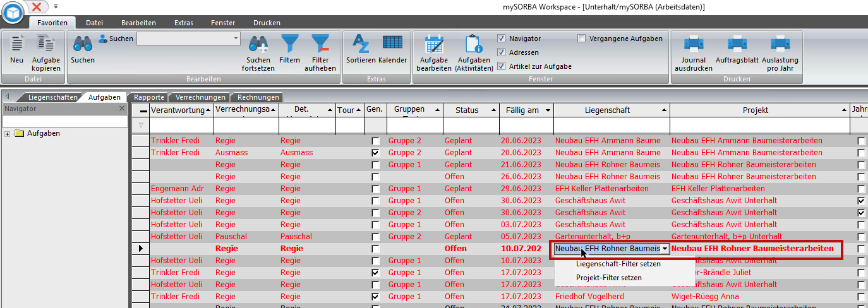Click the mySORBA application logo button
The image size is (868, 308).
pos(12,12)
